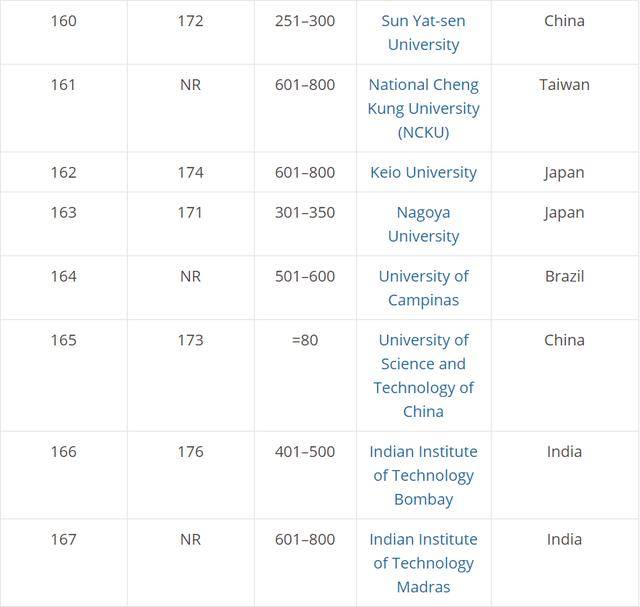The width and height of the screenshot is (640, 607).
Task: Open the Nagoya University link
Action: tap(423, 224)
